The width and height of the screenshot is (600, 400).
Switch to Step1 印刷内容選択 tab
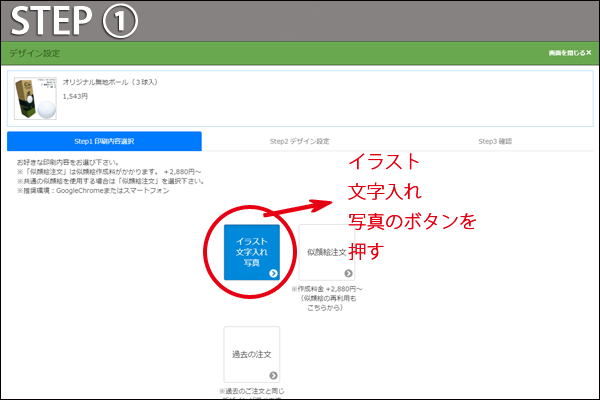click(104, 141)
